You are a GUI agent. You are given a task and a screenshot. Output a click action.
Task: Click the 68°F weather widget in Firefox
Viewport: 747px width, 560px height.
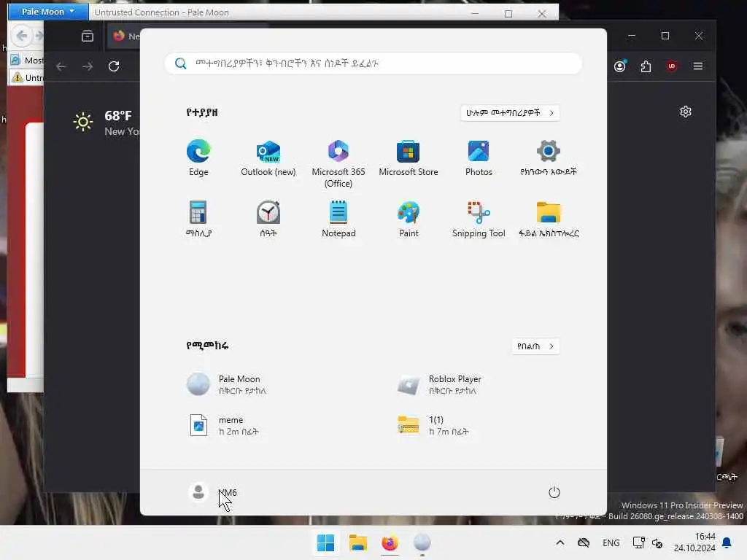tap(106, 122)
